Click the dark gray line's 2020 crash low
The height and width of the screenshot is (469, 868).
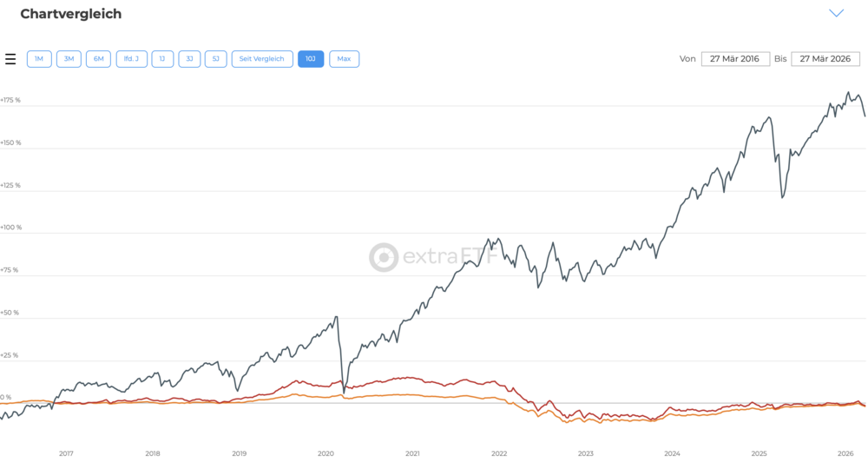(344, 393)
